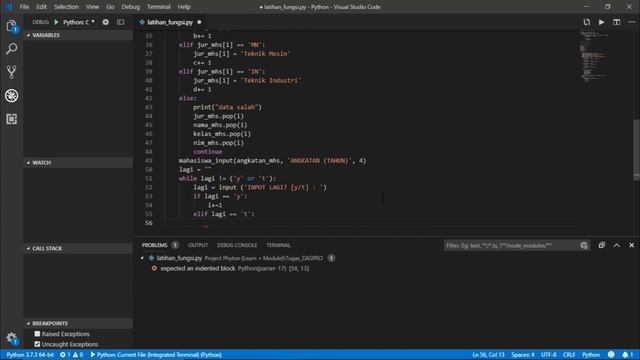Click the Problems filter input field

(x=511, y=245)
